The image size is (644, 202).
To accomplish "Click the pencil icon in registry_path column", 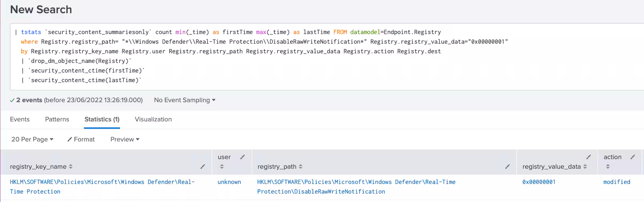I will pyautogui.click(x=507, y=166).
